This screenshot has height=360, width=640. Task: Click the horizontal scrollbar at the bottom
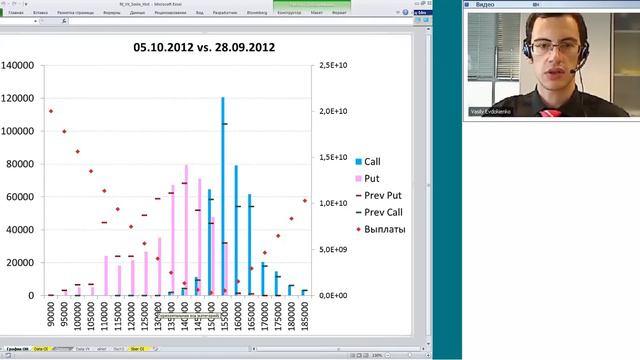(338, 349)
